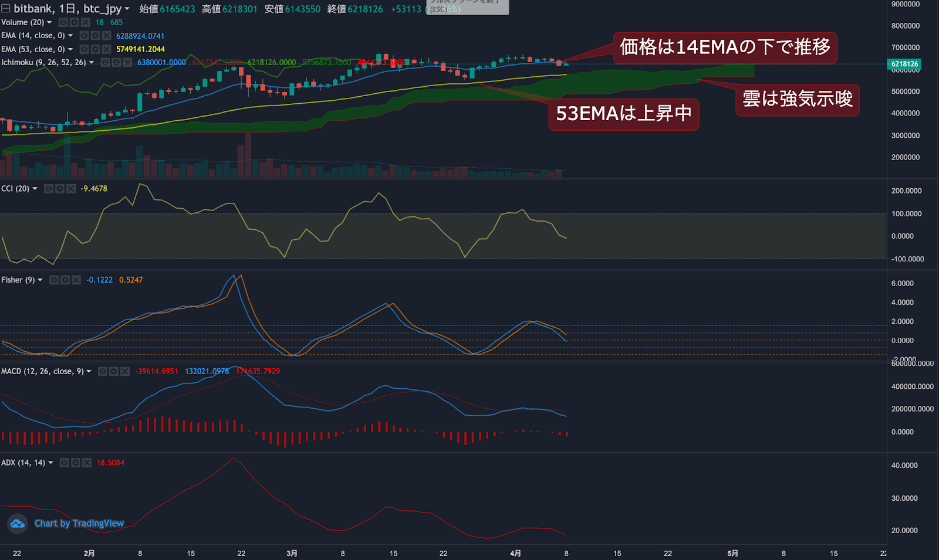
Task: Click the TradingView cloud logo
Action: point(18,524)
